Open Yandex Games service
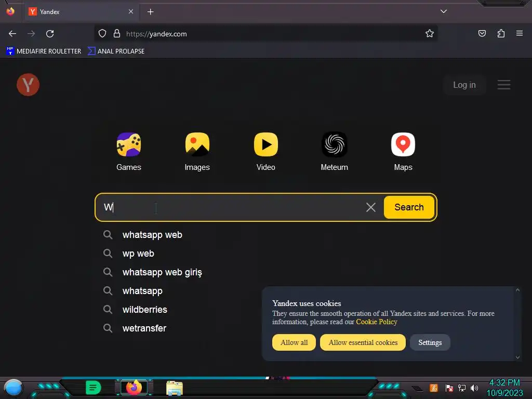532x399 pixels. pyautogui.click(x=129, y=151)
